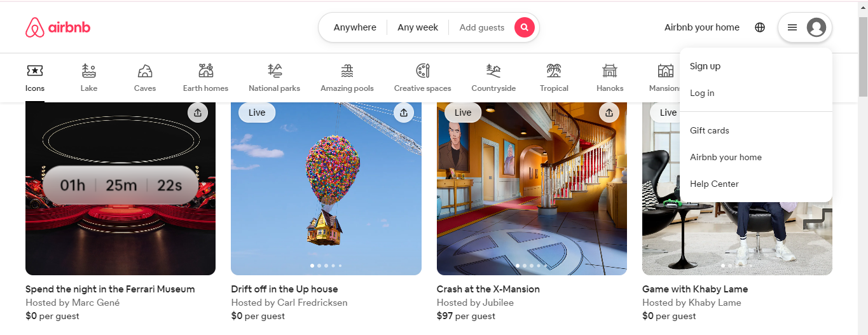Select the Creative spaces category
Image resolution: width=868 pixels, height=335 pixels.
pyautogui.click(x=422, y=78)
